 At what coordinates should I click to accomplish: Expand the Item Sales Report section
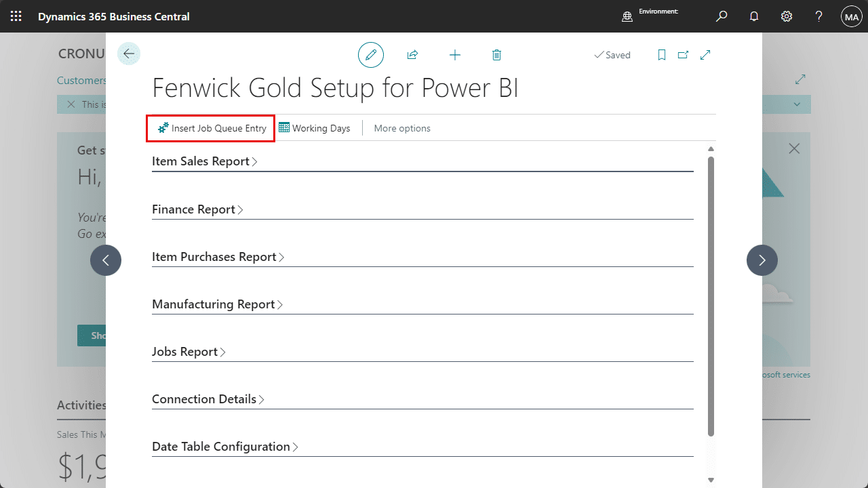pyautogui.click(x=205, y=161)
